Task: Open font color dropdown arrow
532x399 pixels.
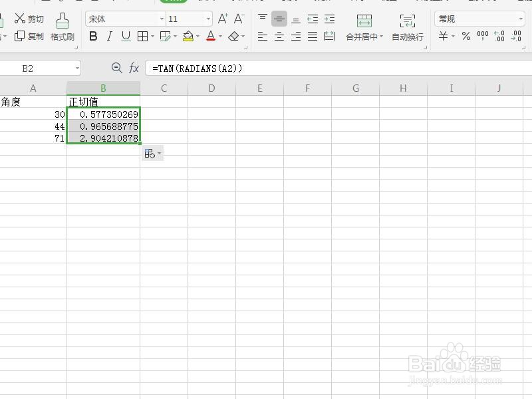Action: click(221, 37)
